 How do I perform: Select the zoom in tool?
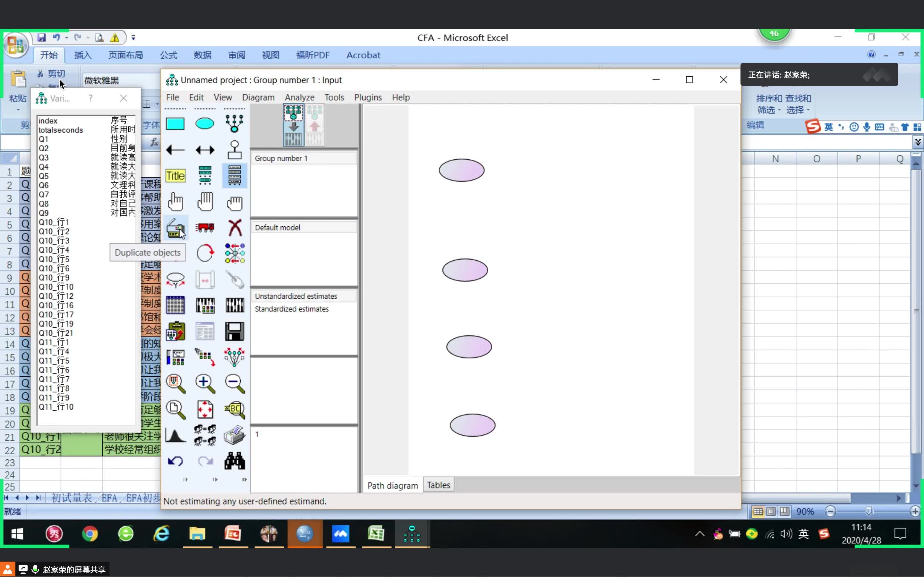(205, 382)
